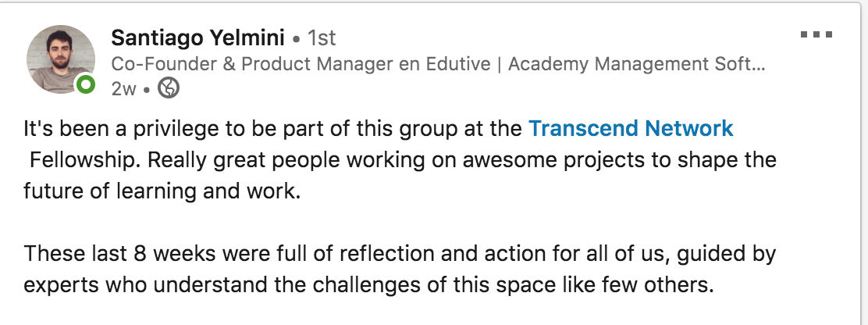Open the three-dot post options menu
868x325 pixels.
pos(816,35)
